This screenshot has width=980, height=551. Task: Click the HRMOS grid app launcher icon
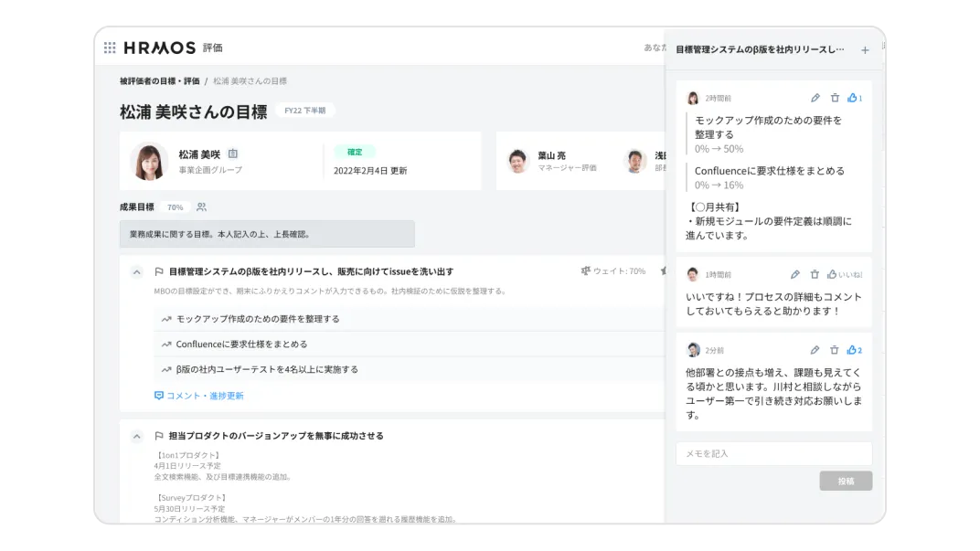(110, 48)
